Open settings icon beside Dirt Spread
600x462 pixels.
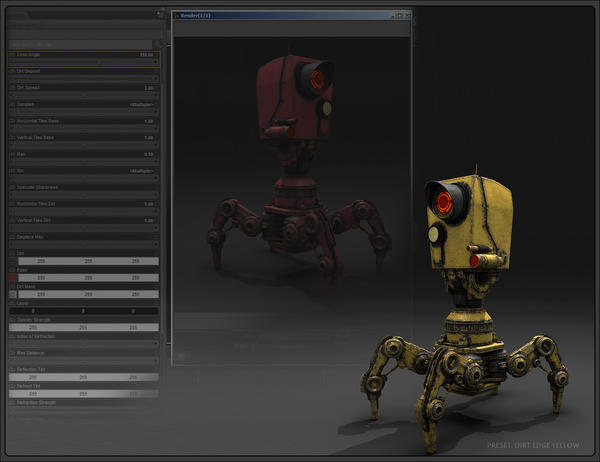[12, 88]
